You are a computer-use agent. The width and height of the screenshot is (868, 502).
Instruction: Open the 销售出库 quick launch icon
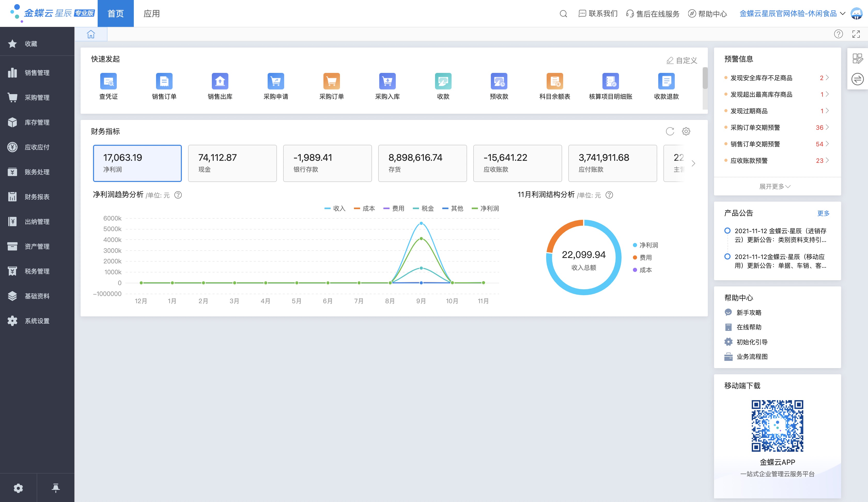[220, 81]
